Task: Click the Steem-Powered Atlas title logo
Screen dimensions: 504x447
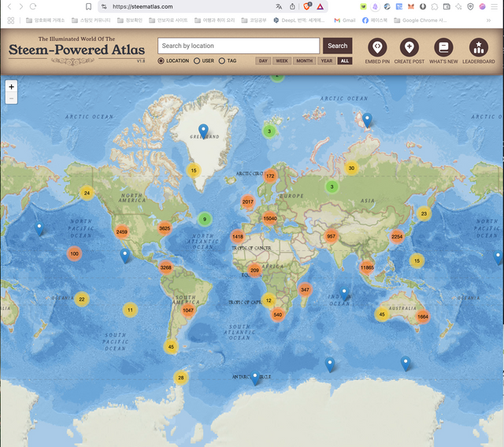Action: pos(76,50)
